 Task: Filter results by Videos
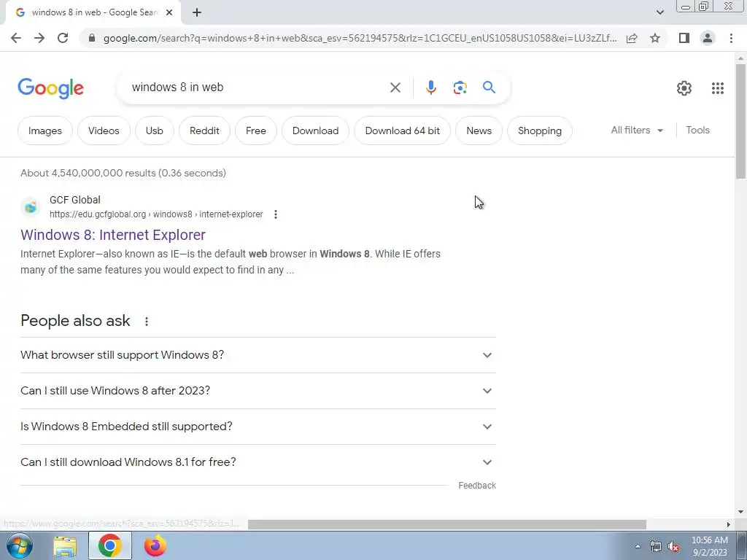[104, 131]
